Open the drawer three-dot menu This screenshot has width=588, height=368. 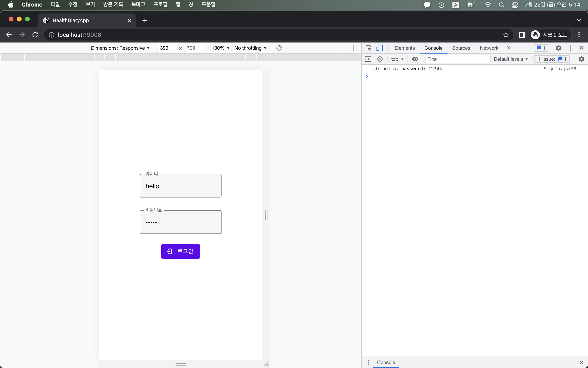tap(368, 362)
